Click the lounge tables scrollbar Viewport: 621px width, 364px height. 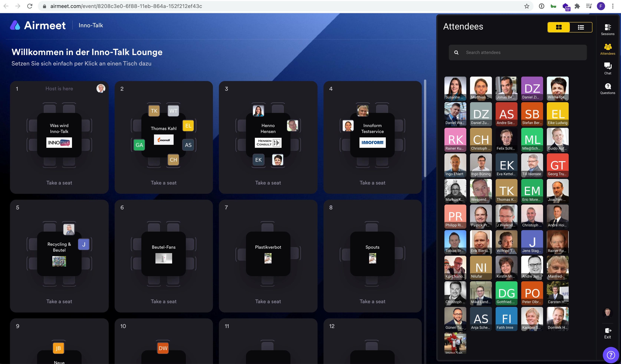(425, 128)
